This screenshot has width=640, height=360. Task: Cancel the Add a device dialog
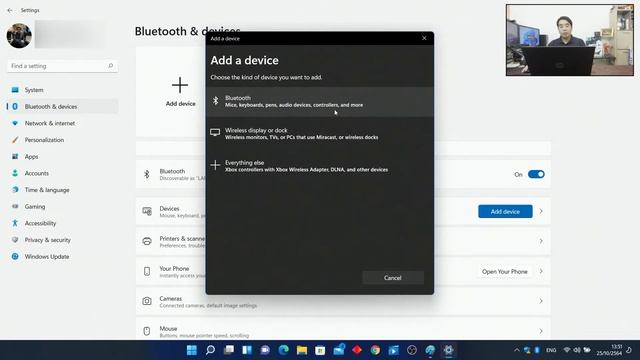(393, 278)
